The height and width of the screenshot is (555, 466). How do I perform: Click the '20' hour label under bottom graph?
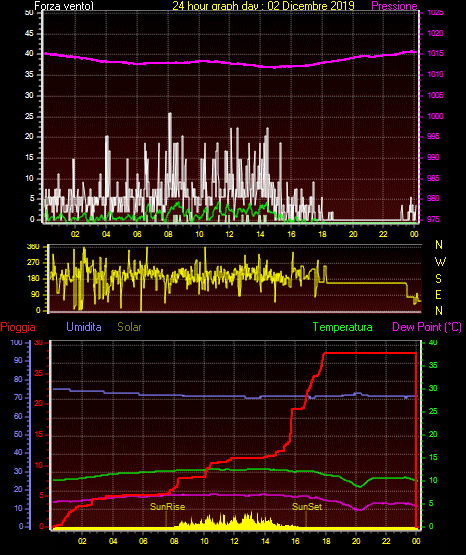click(x=356, y=541)
